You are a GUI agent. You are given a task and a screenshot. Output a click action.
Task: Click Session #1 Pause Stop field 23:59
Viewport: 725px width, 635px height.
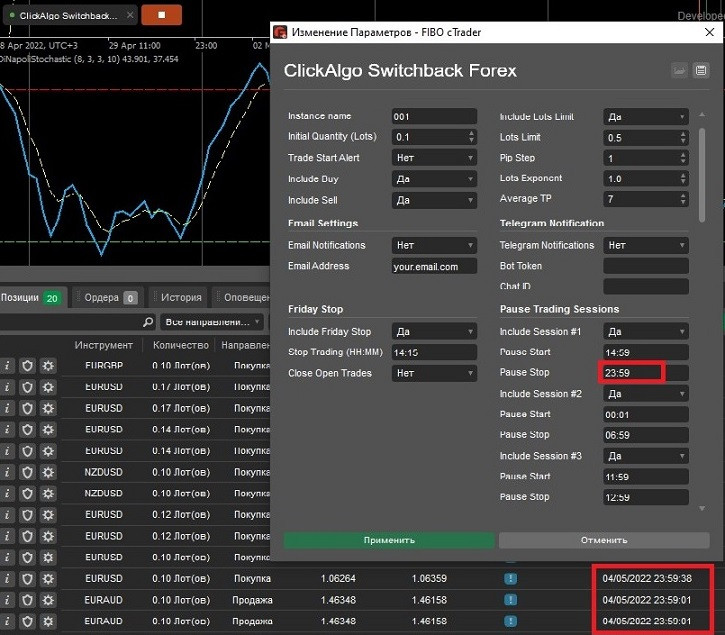[646, 373]
